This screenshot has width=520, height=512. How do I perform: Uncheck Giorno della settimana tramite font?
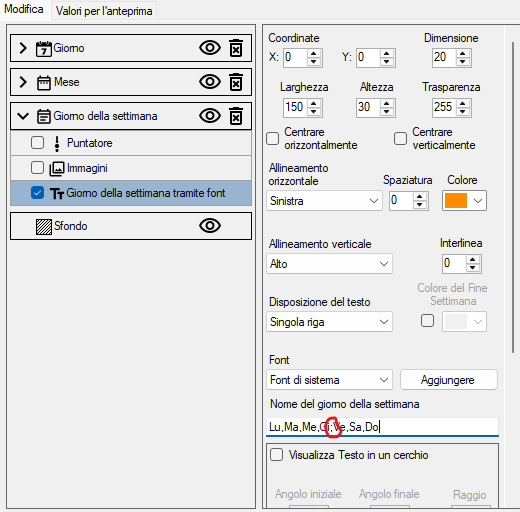(x=37, y=193)
